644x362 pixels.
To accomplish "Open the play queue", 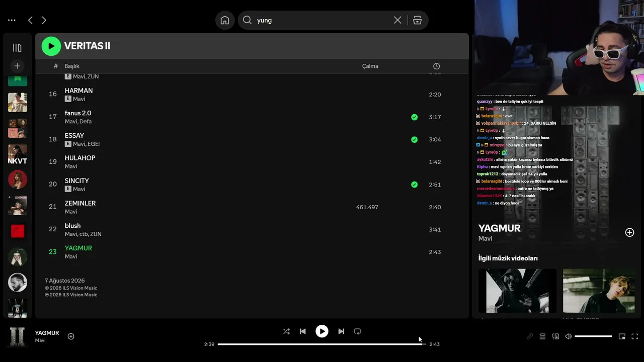I will point(542,336).
